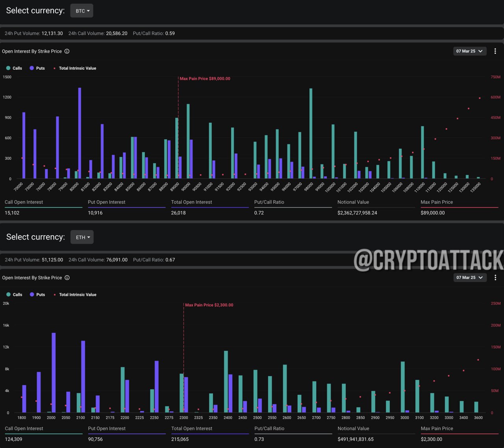The image size is (504, 448).
Task: Click BTC 24h Put Volume value 12,131.30
Action: point(52,33)
